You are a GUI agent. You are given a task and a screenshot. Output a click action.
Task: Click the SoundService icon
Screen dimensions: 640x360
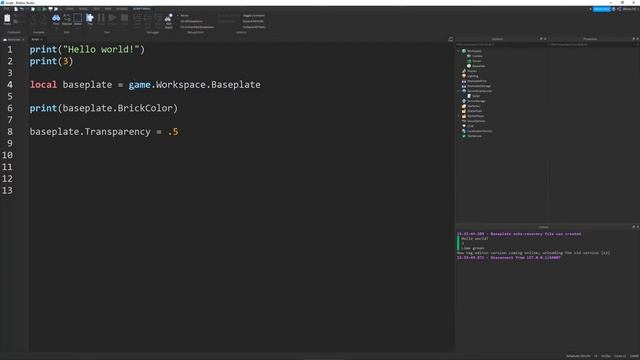(464, 121)
